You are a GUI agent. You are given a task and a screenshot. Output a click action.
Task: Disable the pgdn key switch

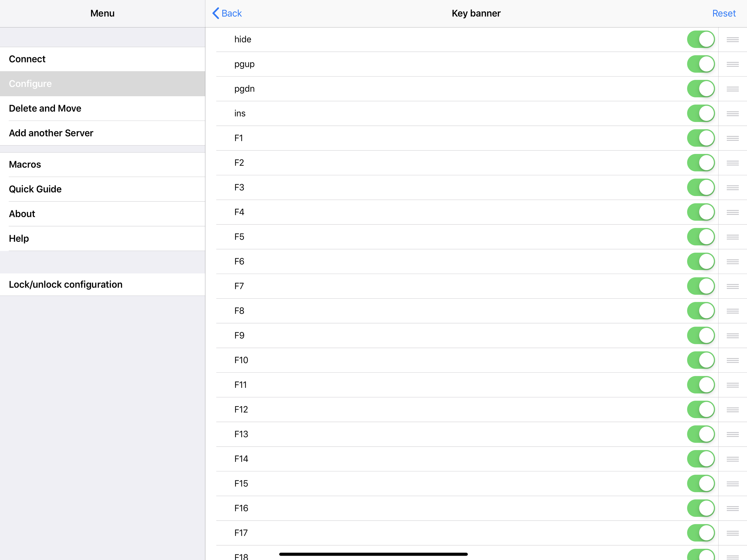coord(701,89)
